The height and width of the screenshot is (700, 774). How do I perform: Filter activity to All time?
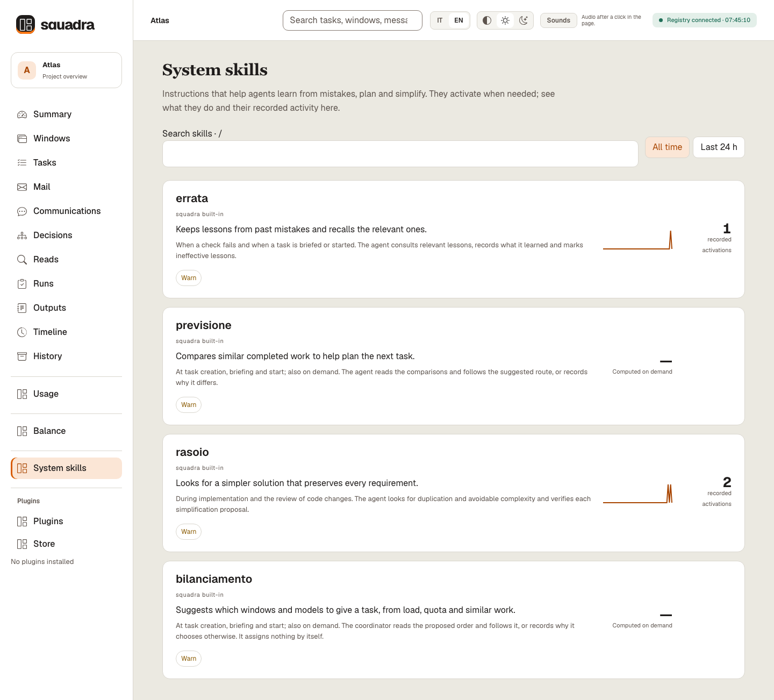667,147
